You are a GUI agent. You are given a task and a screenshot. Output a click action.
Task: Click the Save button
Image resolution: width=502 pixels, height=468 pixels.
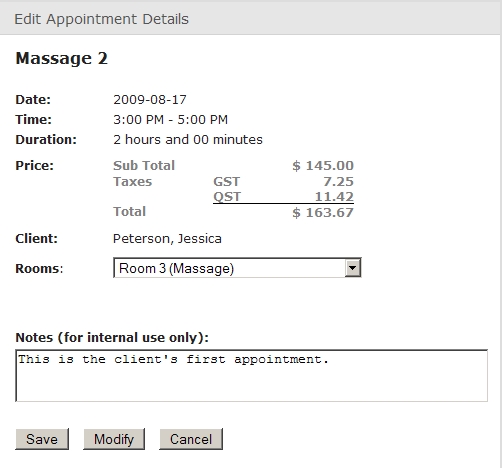coord(42,439)
